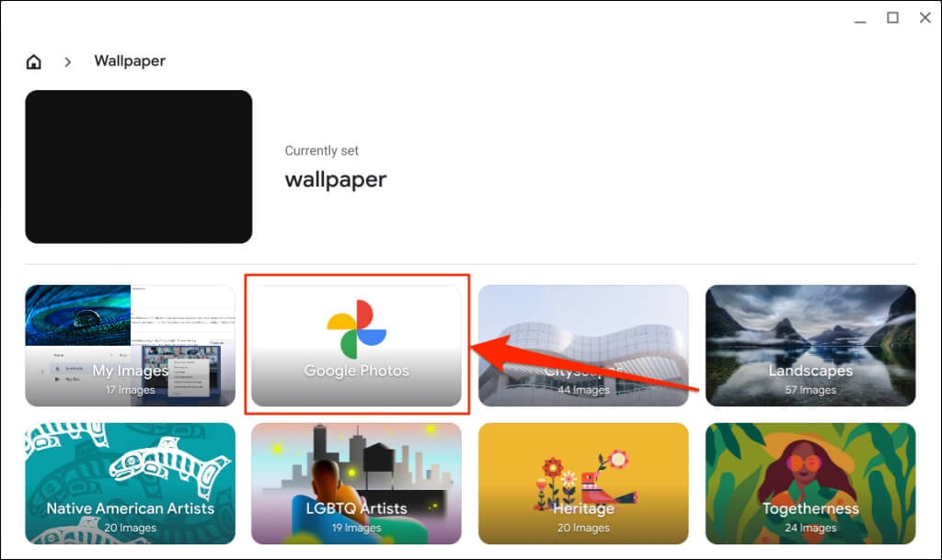Click the currently set wallpaper preview
Screen dimensions: 942x560
(x=139, y=166)
